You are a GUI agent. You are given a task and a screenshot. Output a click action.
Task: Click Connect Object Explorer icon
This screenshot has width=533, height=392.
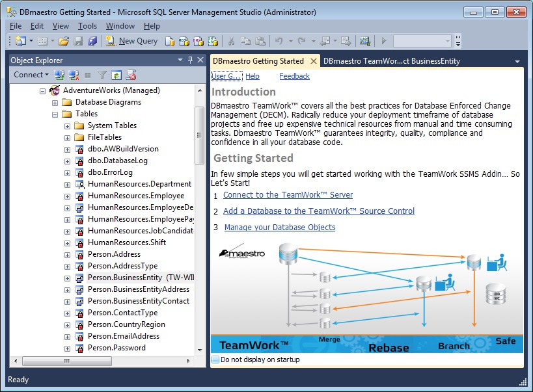click(x=59, y=75)
